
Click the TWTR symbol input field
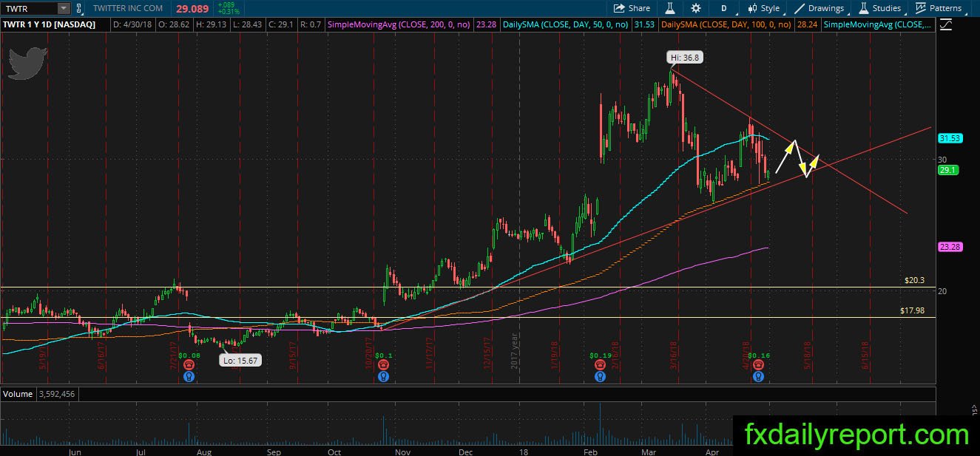coord(29,8)
